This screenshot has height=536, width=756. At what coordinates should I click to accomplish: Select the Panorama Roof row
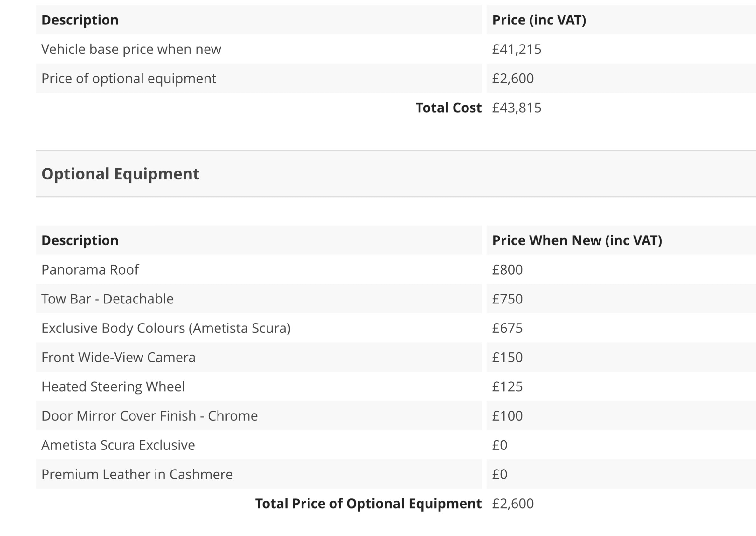coord(396,270)
